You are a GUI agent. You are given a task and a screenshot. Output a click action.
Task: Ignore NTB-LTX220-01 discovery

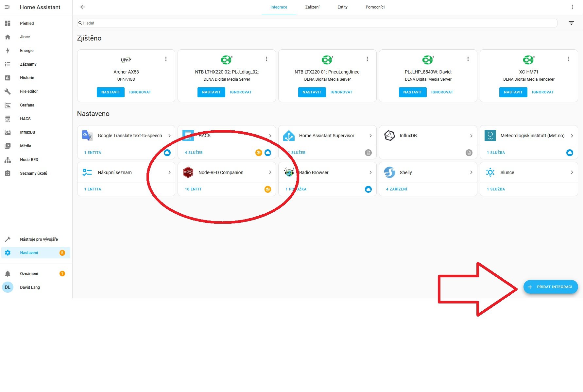point(341,92)
